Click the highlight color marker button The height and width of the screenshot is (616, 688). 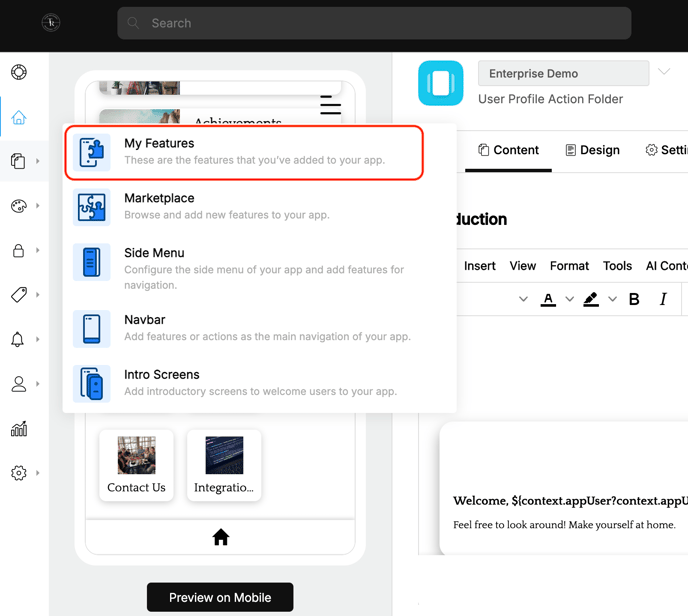tap(591, 299)
